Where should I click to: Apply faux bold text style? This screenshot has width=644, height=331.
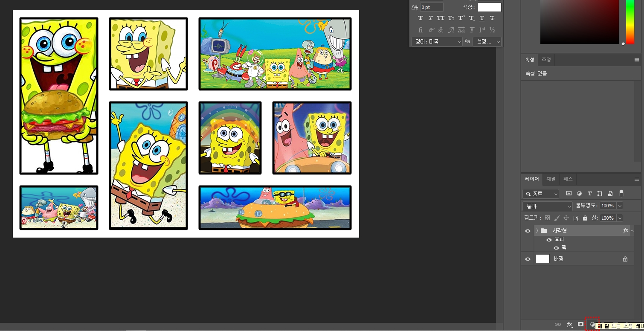pyautogui.click(x=421, y=18)
